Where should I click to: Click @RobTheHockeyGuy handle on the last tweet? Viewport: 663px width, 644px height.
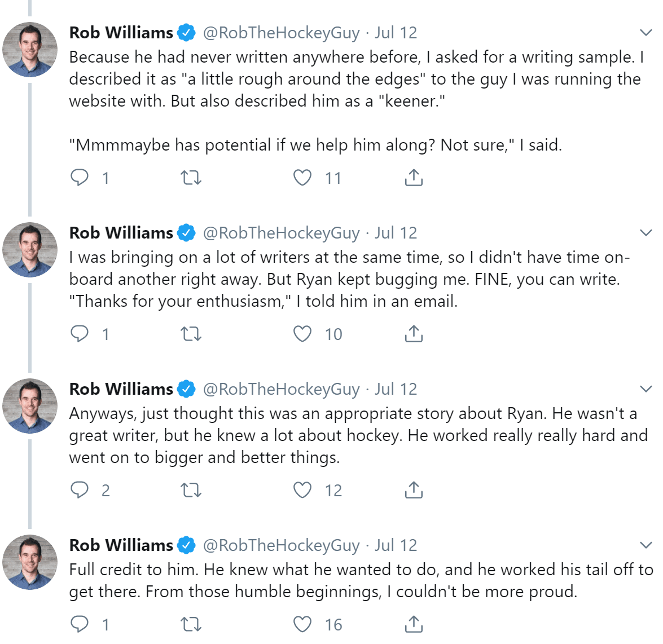click(281, 545)
